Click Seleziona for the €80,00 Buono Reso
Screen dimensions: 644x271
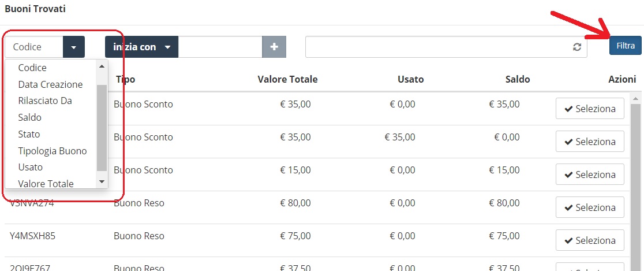[590, 207]
